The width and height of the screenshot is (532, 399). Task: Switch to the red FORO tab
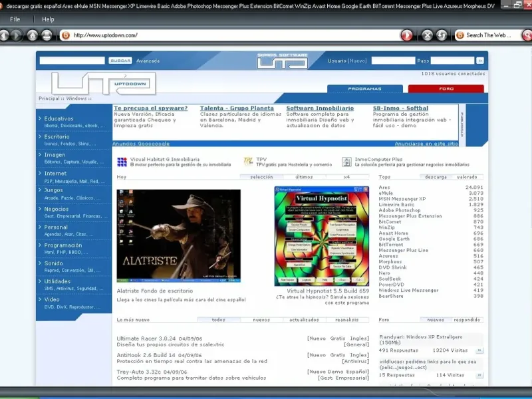click(446, 88)
